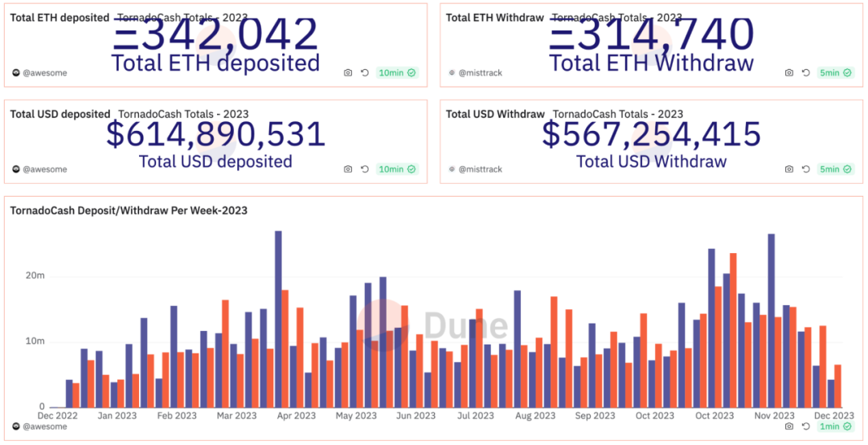Click 10min status badge on Total USD deposited
This screenshot has height=445, width=868.
(397, 169)
